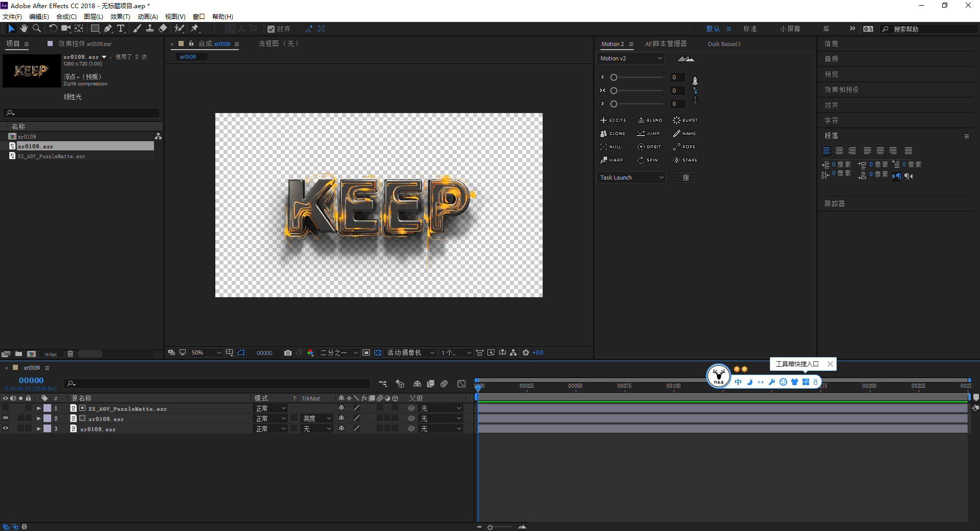The height and width of the screenshot is (531, 980).
Task: Click the Motion 2 trash delete button
Action: coord(685,178)
